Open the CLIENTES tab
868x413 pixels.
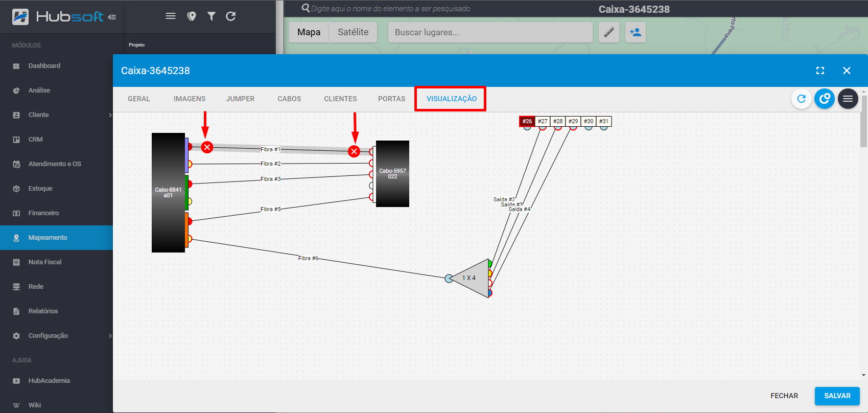pyautogui.click(x=340, y=99)
